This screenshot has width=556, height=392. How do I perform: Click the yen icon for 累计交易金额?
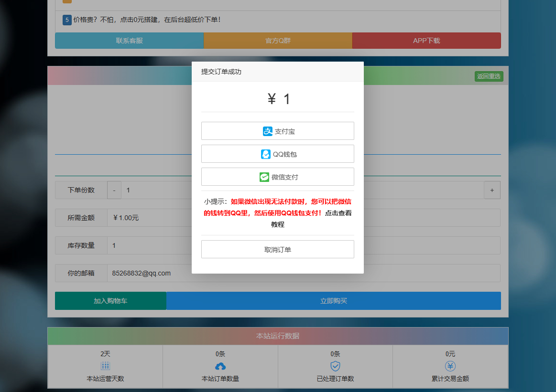450,366
